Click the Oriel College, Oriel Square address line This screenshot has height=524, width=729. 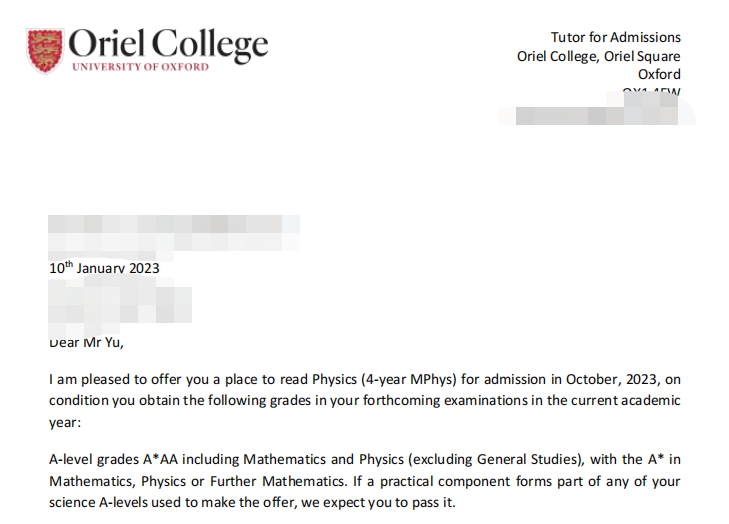point(598,56)
